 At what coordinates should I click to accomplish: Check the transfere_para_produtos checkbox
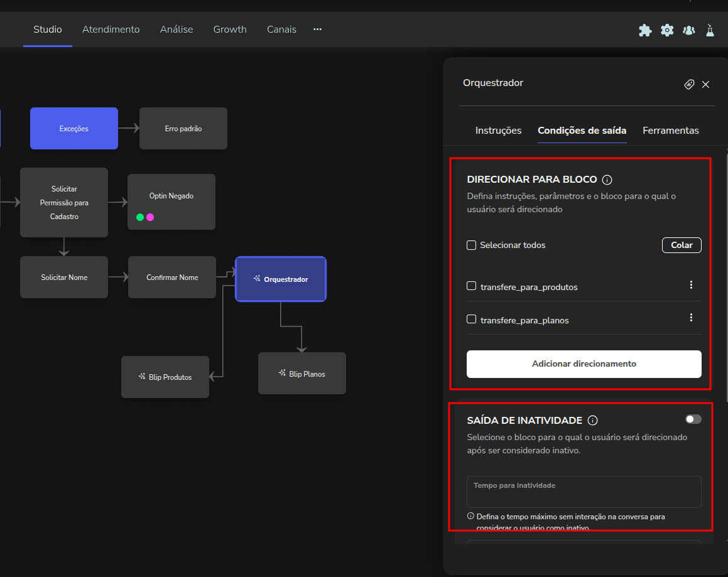(x=472, y=286)
